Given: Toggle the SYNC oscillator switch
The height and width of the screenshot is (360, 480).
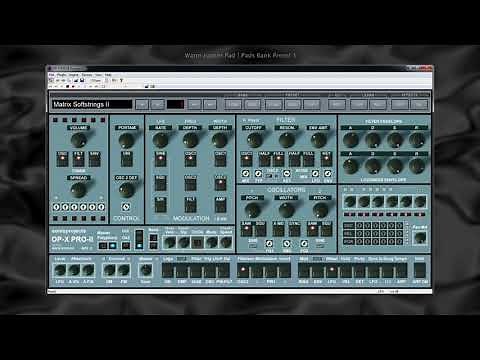Looking at the screenshot, I should pyautogui.click(x=294, y=229).
